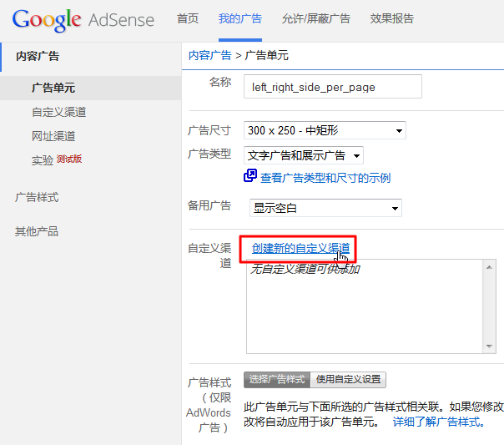504x445 pixels.
Task: Go to the 效果报告 tab
Action: click(392, 18)
